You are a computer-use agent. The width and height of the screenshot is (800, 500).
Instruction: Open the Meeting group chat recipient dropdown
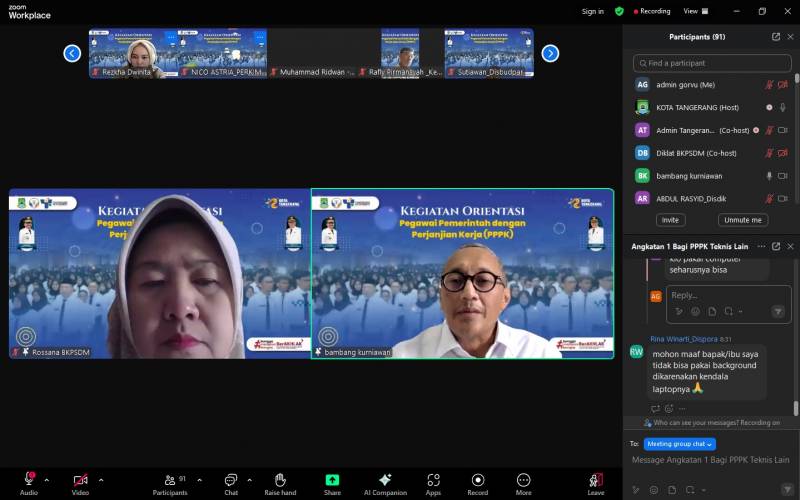(x=680, y=444)
